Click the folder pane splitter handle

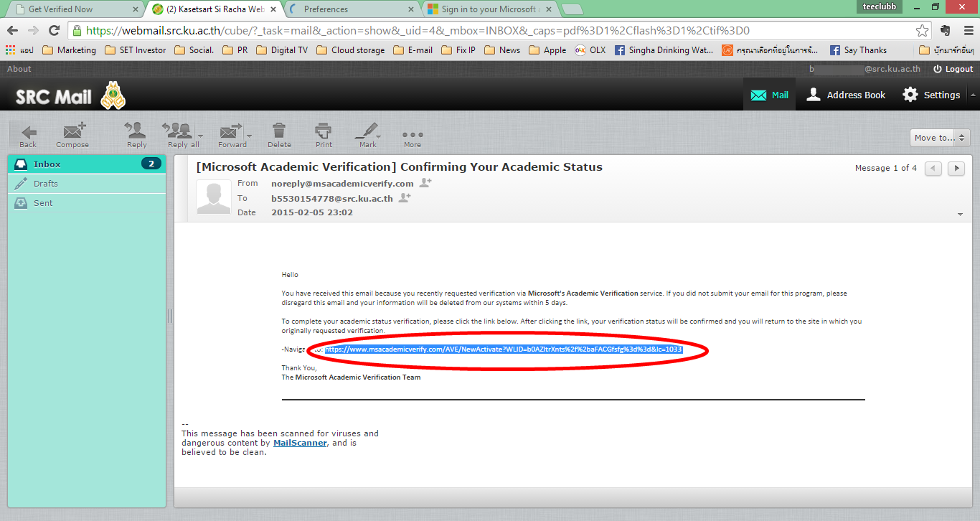[170, 316]
